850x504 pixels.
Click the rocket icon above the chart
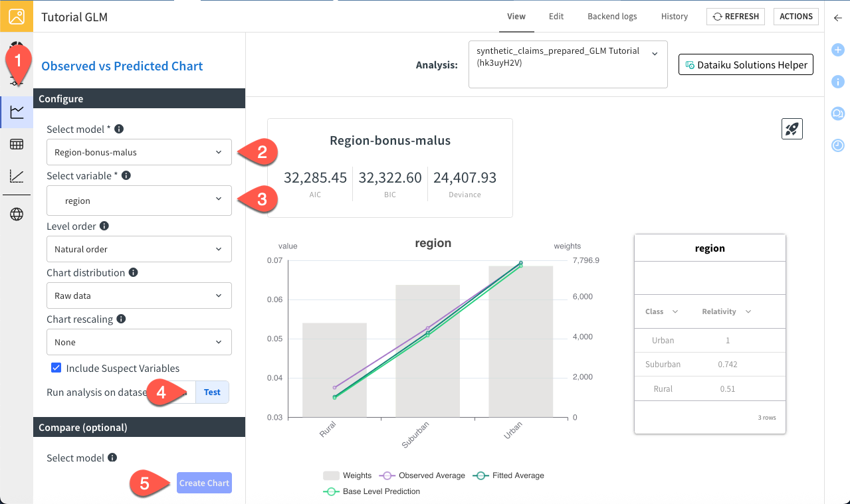(x=792, y=128)
